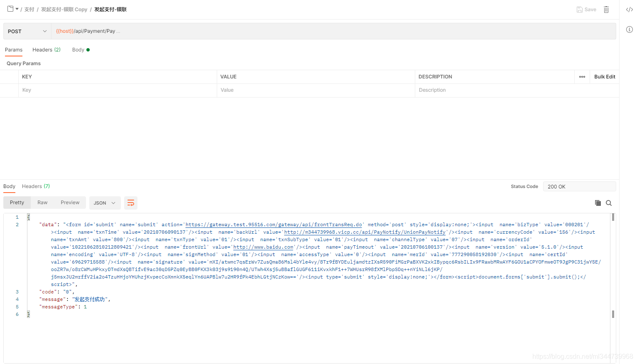
Task: Collapse JSON at line 1 brace
Action: (x=29, y=217)
